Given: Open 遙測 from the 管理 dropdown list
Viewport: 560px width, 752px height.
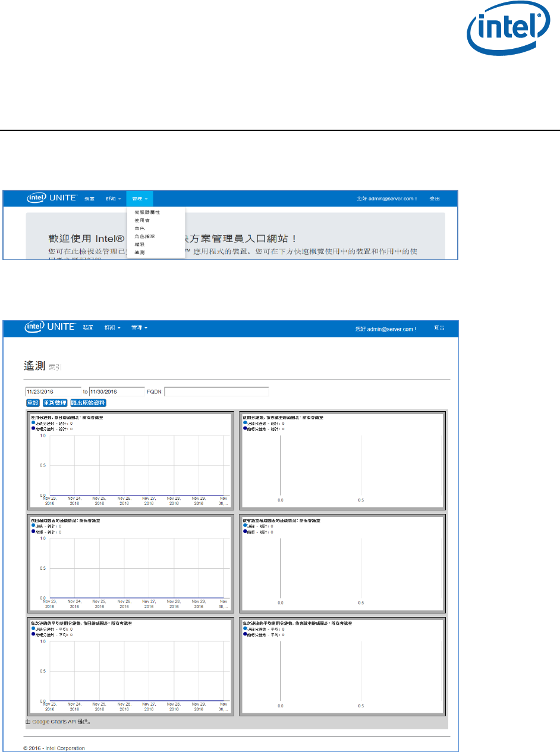Looking at the screenshot, I should (139, 252).
